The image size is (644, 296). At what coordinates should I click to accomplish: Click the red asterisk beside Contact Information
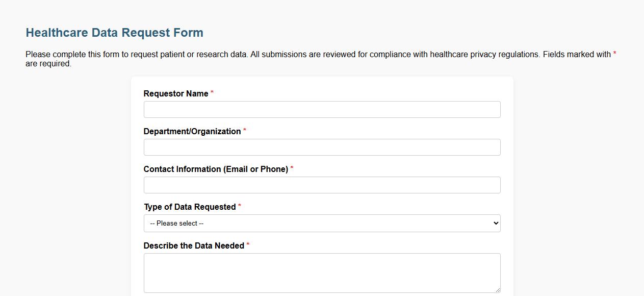(x=292, y=169)
